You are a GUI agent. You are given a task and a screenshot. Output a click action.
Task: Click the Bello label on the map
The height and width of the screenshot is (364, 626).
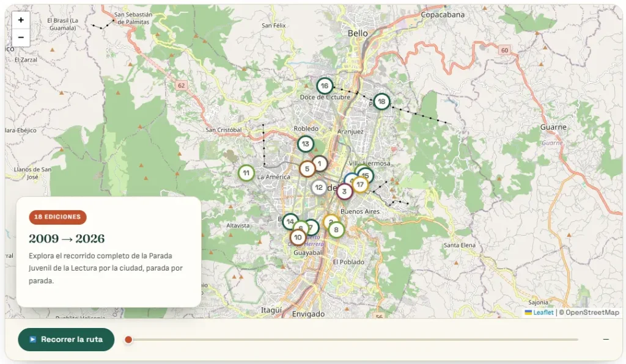(x=357, y=34)
